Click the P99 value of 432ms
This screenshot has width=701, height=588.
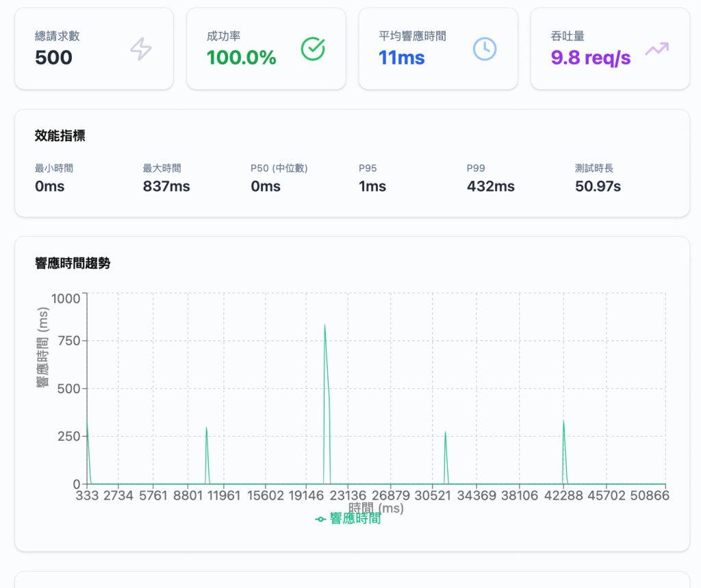coord(490,186)
